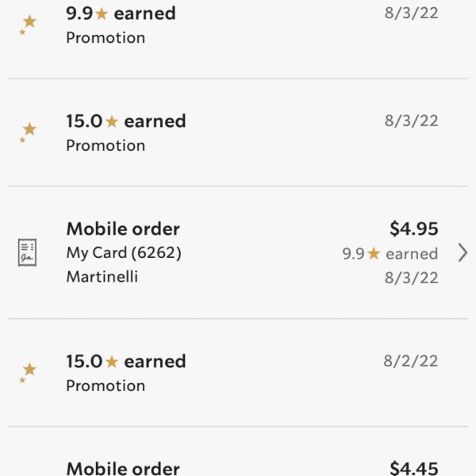Image resolution: width=476 pixels, height=476 pixels.
Task: Tap stars icon of 15.0 earned on 8/3/22
Action: 28,132
